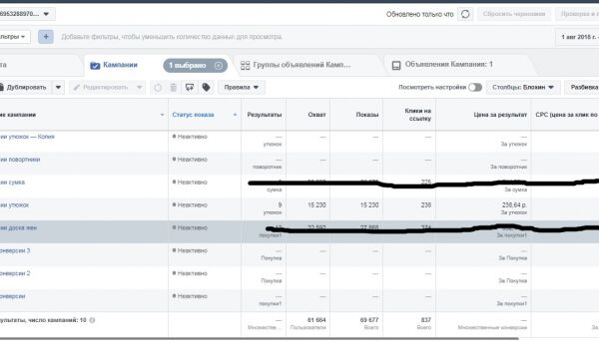Expand the arrow next to Дублировать
Viewport: 599px width, 364px height.
[58, 88]
